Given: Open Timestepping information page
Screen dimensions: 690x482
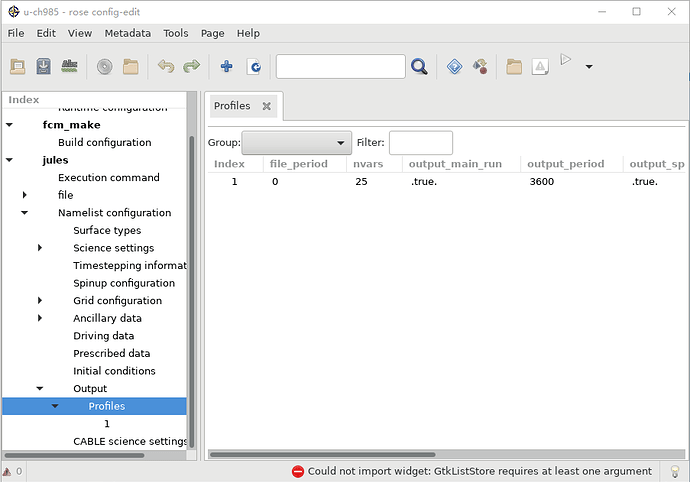Looking at the screenshot, I should (130, 266).
